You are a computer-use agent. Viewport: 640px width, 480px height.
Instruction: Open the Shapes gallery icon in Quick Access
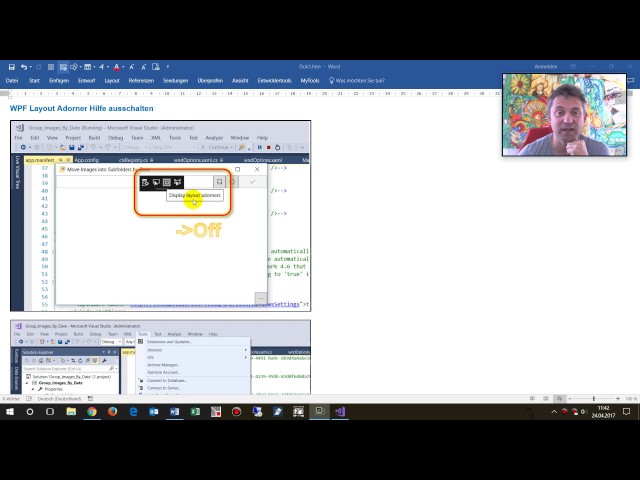point(74,67)
